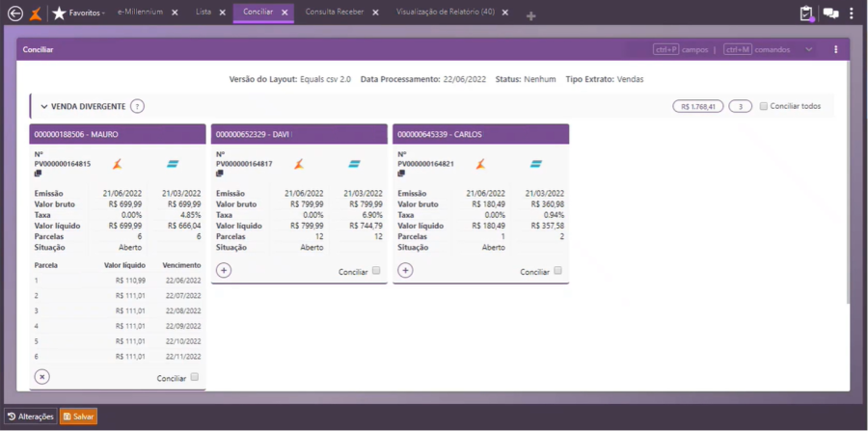
Task: Check Conciliar in the MAURO card
Action: pyautogui.click(x=194, y=377)
